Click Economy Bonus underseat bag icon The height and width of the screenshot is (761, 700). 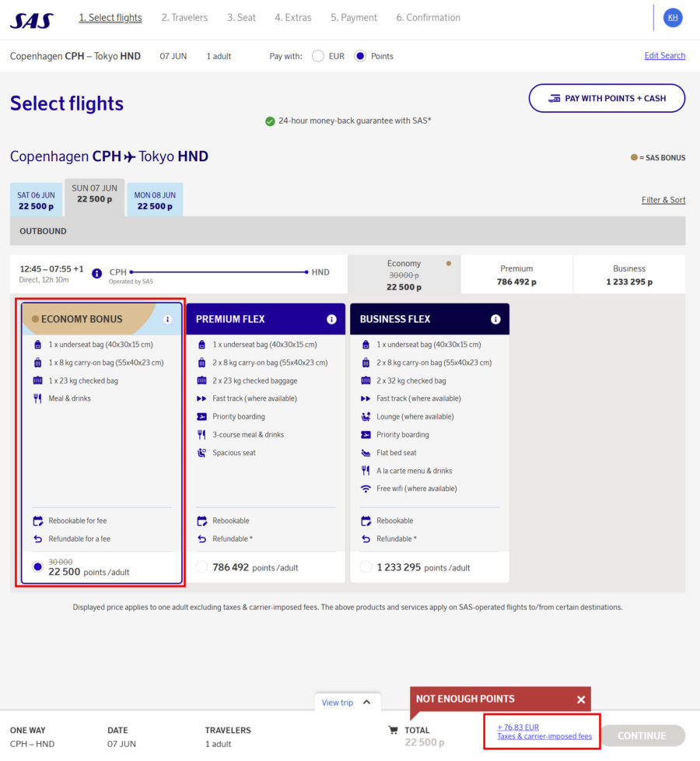click(38, 345)
